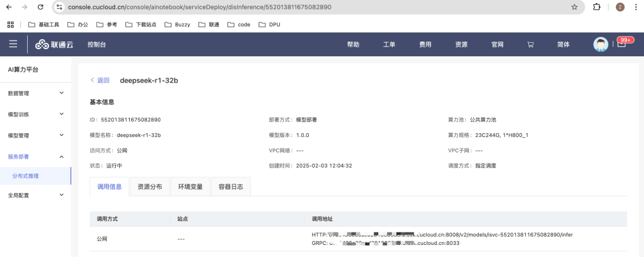
Task: Open 资源 in the top navigation
Action: point(461,44)
